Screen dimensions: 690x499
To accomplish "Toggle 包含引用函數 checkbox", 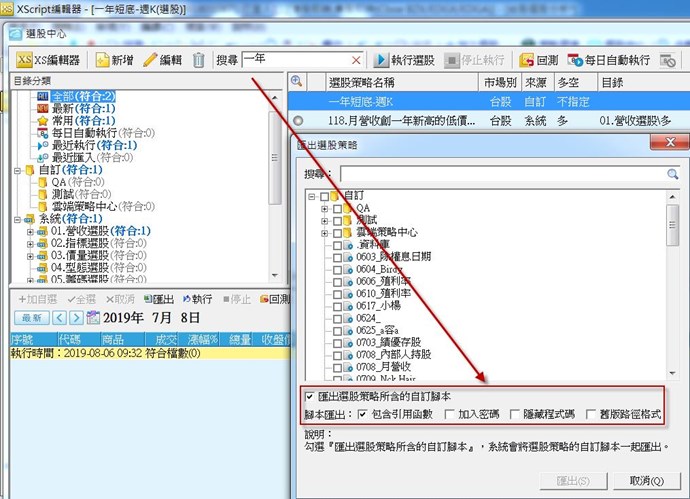I will [x=362, y=414].
